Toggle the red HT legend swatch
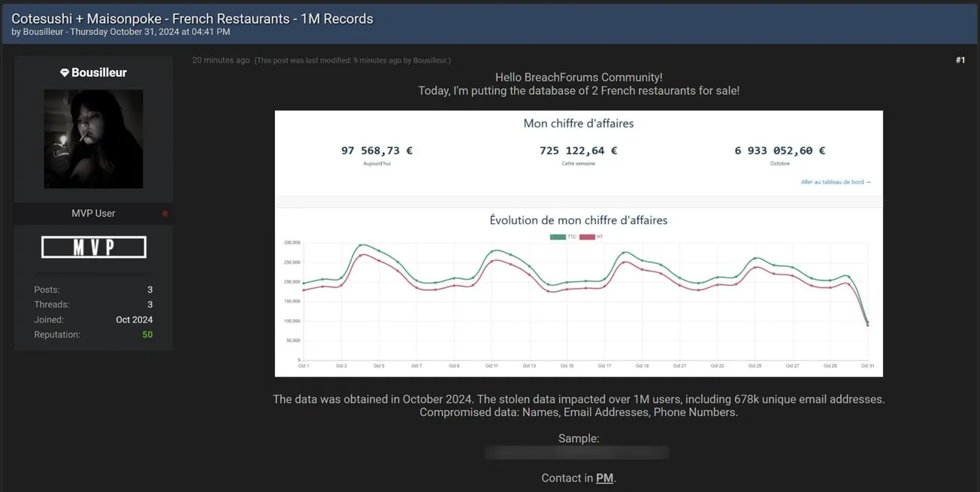Image resolution: width=980 pixels, height=492 pixels. click(x=587, y=237)
